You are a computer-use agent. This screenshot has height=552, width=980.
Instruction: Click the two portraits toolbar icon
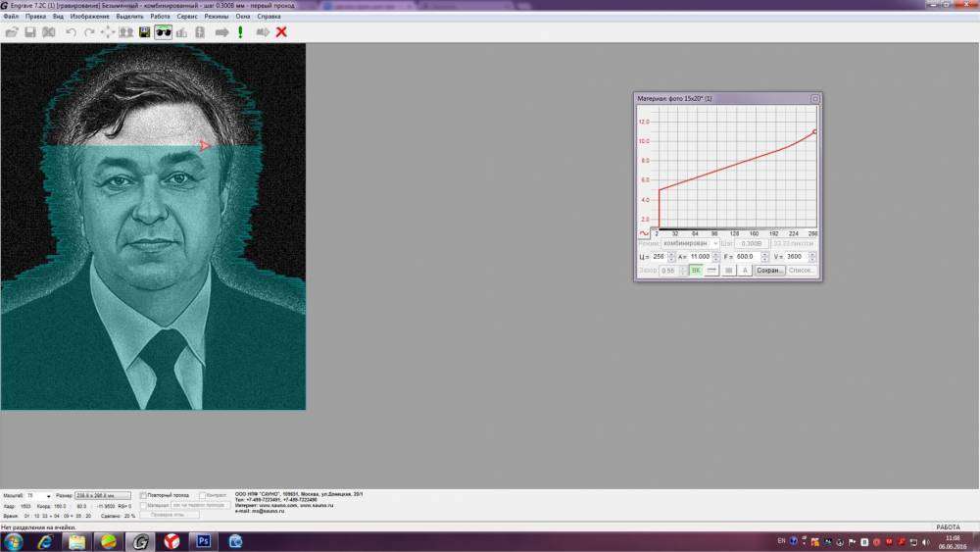(x=126, y=32)
